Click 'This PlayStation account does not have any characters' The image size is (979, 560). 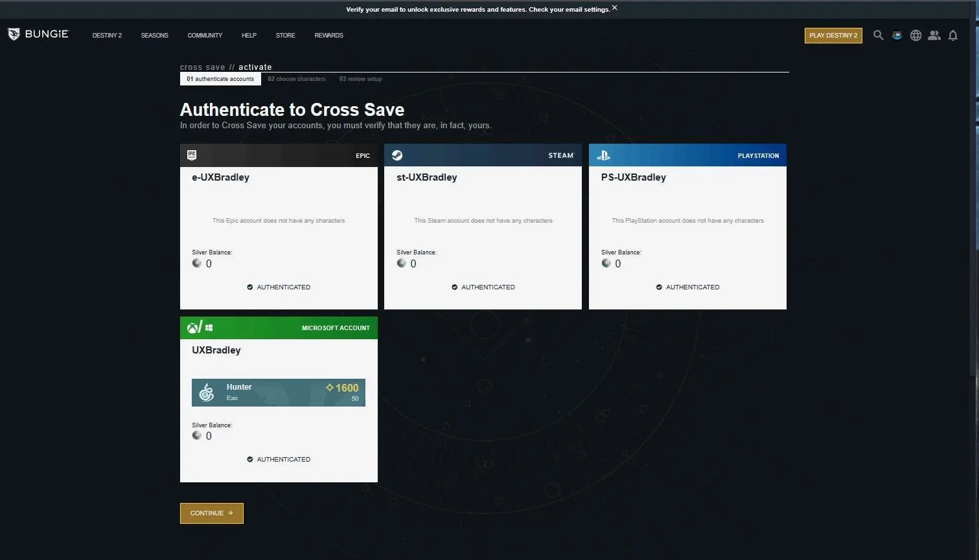(x=687, y=221)
